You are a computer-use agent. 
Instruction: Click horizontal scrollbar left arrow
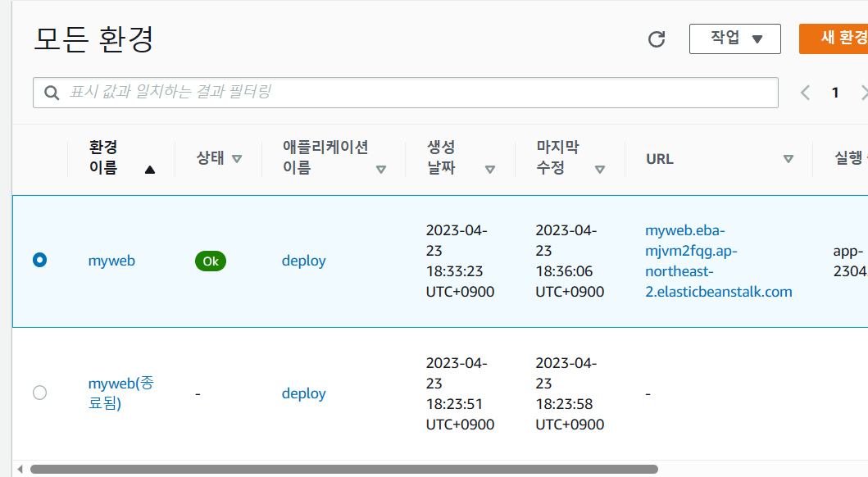pos(20,470)
